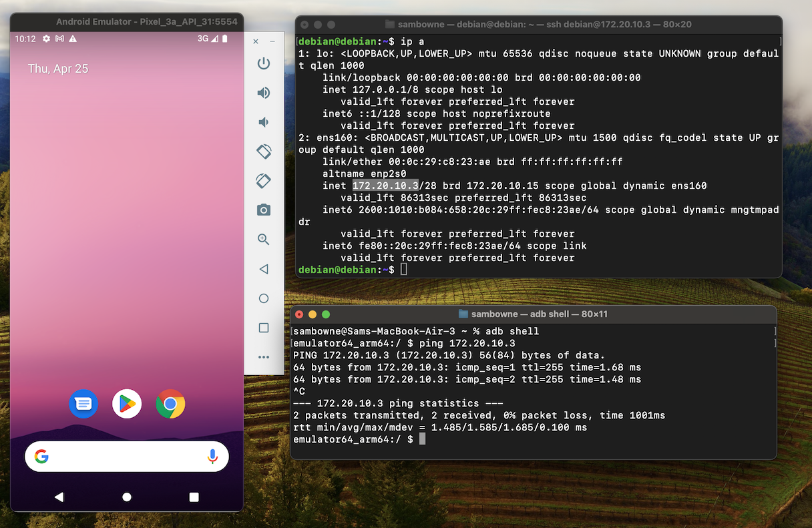
Task: Maximize the adb shell terminal window
Action: click(x=326, y=314)
